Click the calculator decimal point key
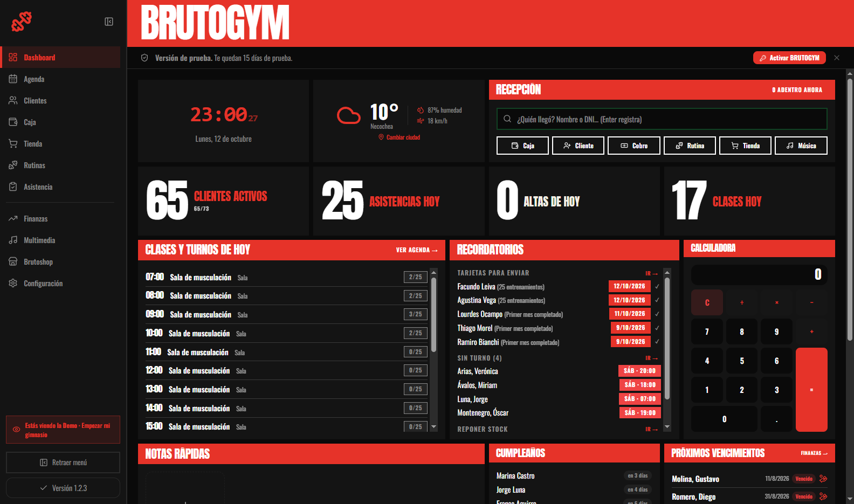The image size is (854, 504). (776, 419)
